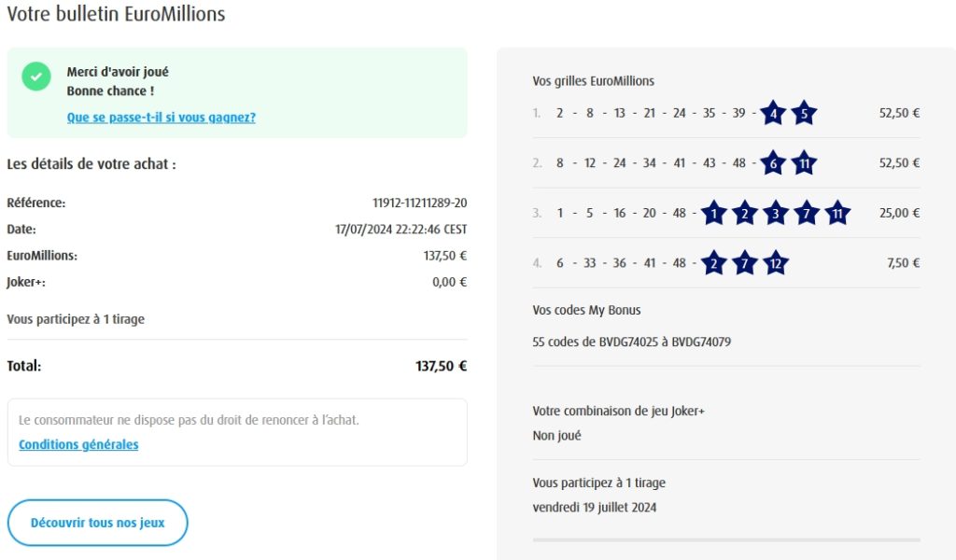
Task: Click the total amount 137,50 €
Action: pyautogui.click(x=441, y=366)
